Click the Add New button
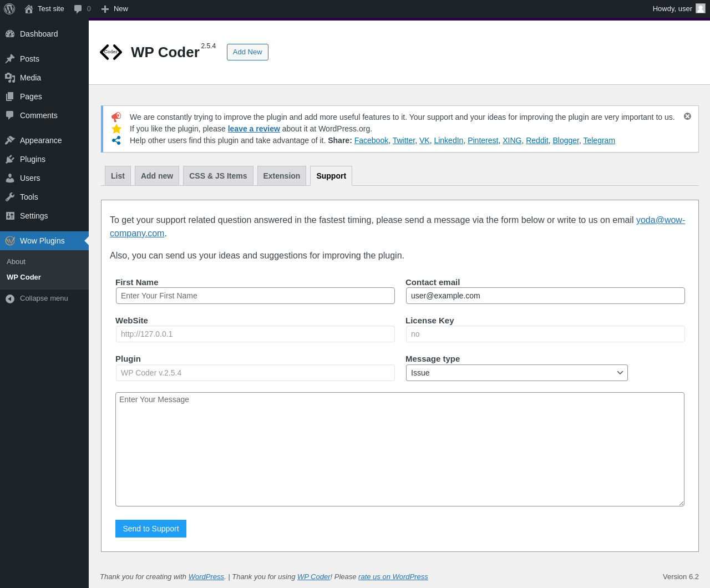Screen dimensions: 710x588 247,52
